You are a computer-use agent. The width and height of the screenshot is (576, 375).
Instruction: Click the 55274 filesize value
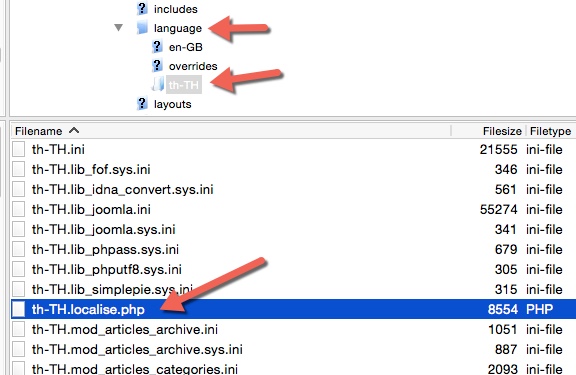[498, 209]
